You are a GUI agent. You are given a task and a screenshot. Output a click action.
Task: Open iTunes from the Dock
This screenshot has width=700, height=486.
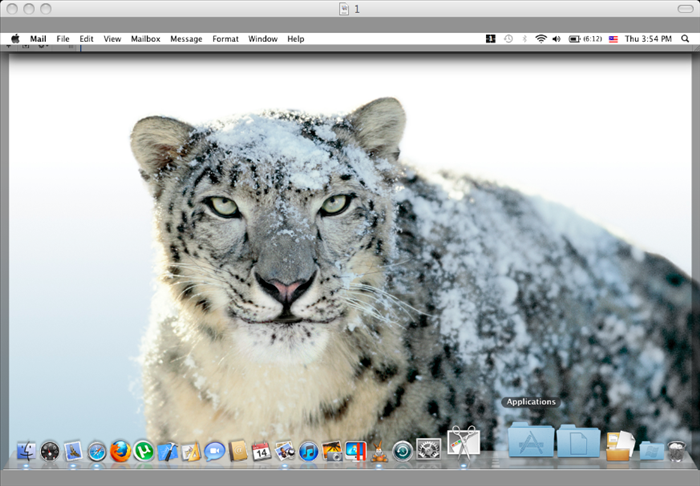tap(309, 452)
